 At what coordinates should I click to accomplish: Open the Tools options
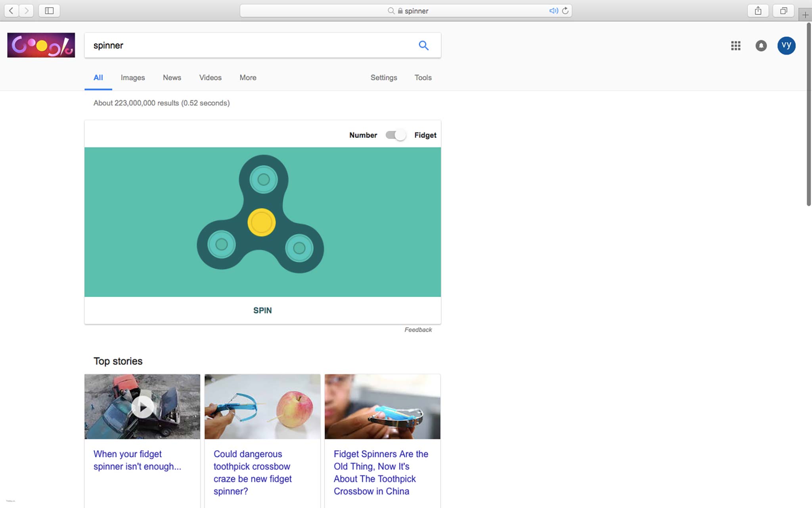(423, 78)
